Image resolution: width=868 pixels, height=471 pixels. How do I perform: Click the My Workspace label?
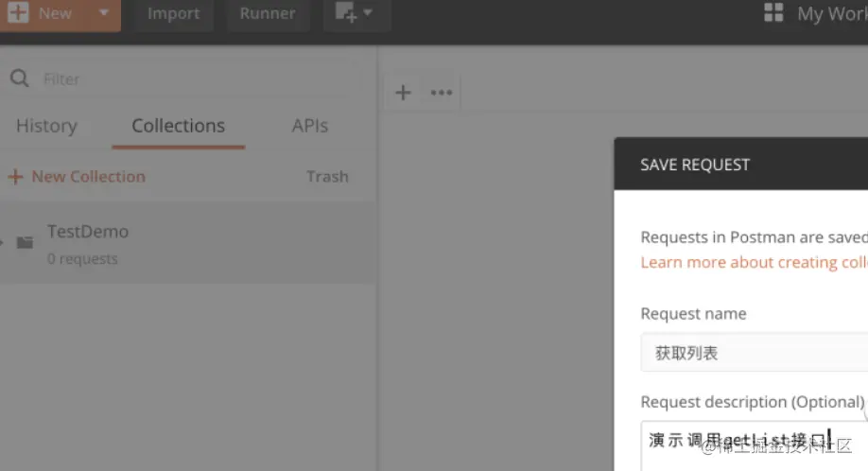click(x=832, y=13)
